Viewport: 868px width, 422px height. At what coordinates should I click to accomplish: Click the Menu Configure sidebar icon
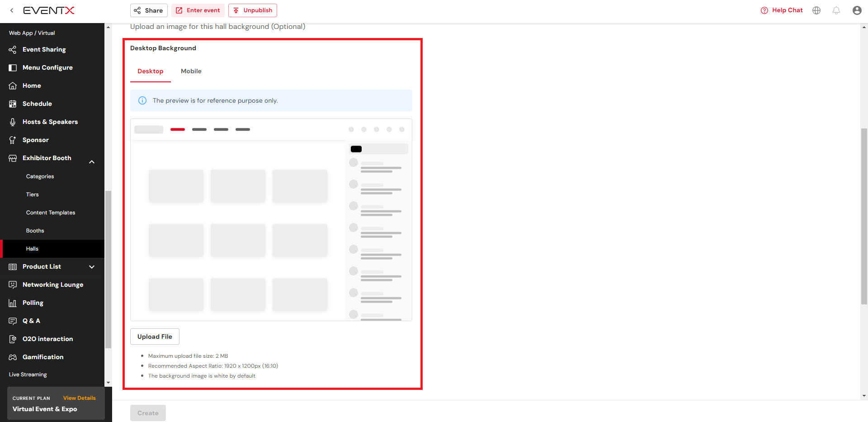click(x=13, y=68)
